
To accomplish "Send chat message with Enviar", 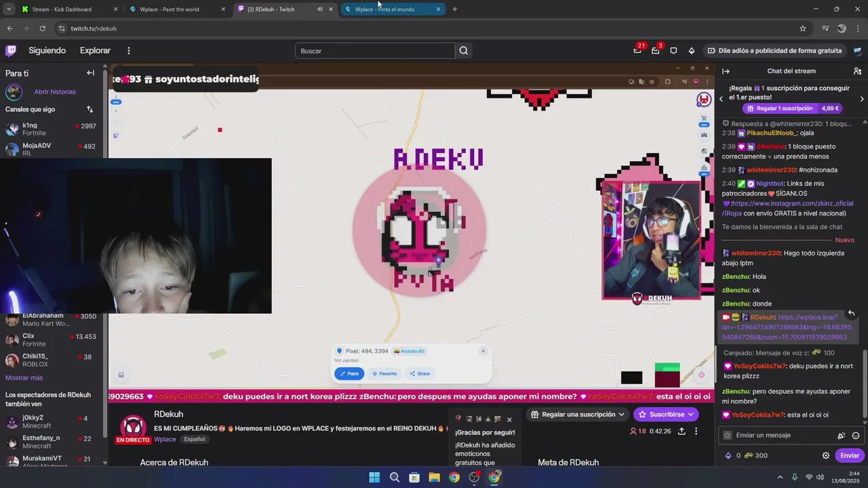I will click(849, 455).
